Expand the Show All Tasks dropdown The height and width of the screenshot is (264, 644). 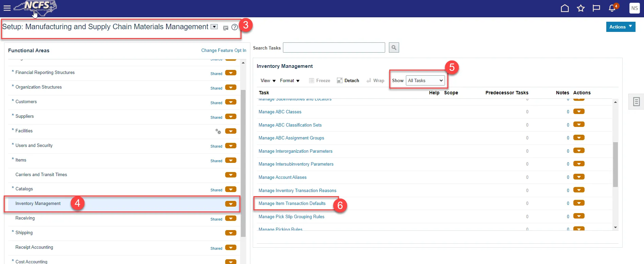[425, 80]
